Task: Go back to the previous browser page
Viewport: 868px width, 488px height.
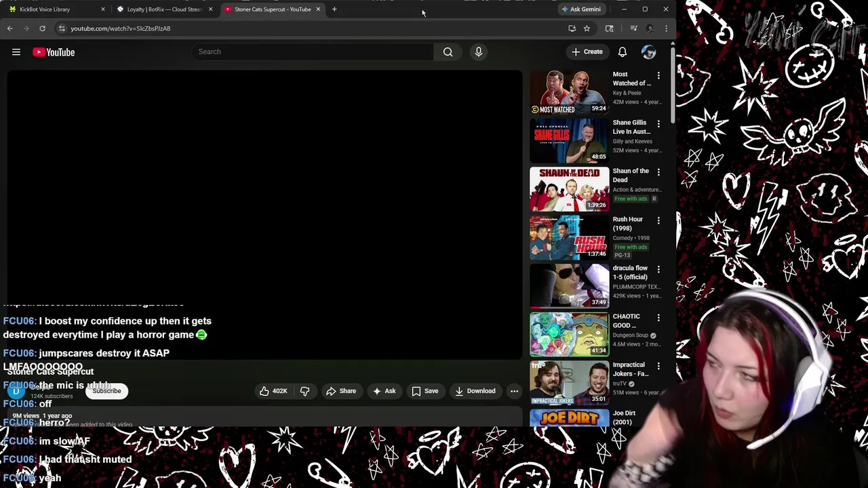Action: 9,28
